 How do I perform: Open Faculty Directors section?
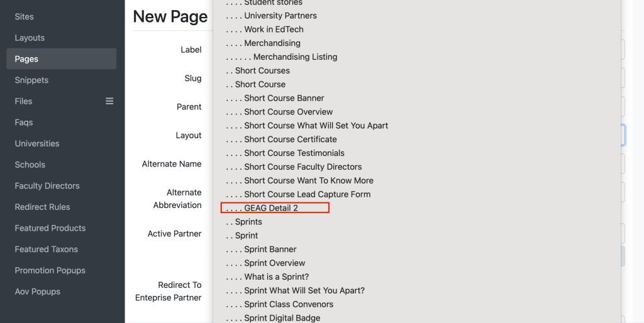point(47,186)
